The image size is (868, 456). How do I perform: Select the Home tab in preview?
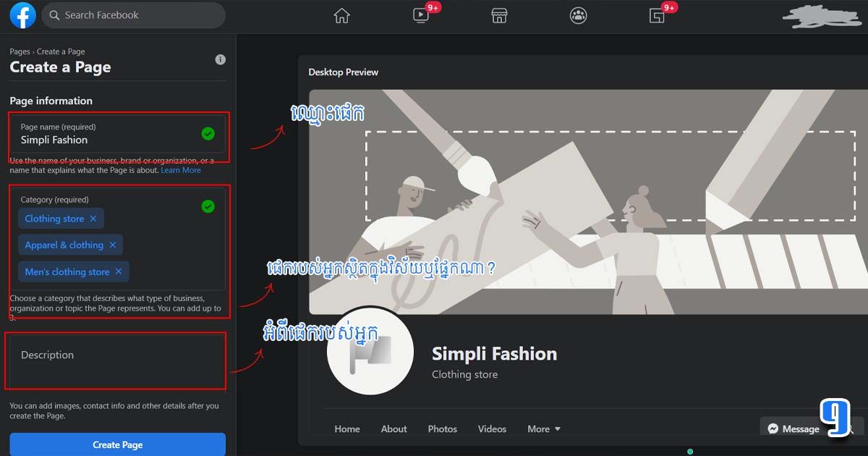[347, 429]
